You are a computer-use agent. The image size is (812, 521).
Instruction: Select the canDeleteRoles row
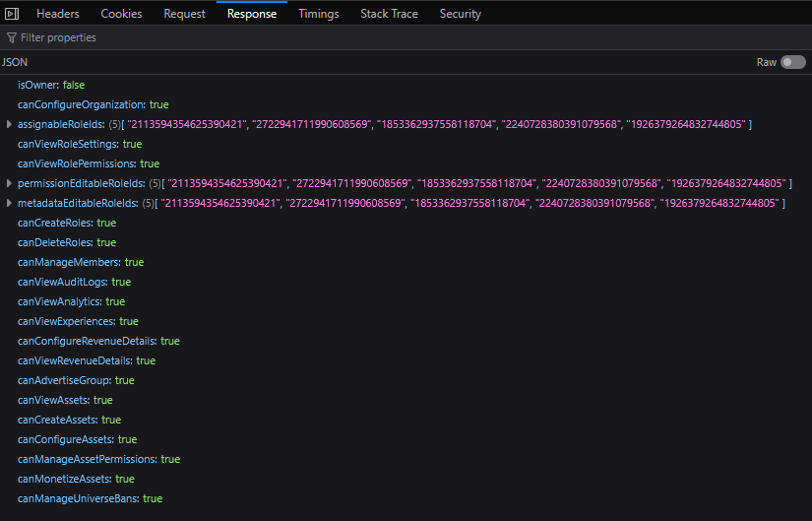pyautogui.click(x=406, y=242)
